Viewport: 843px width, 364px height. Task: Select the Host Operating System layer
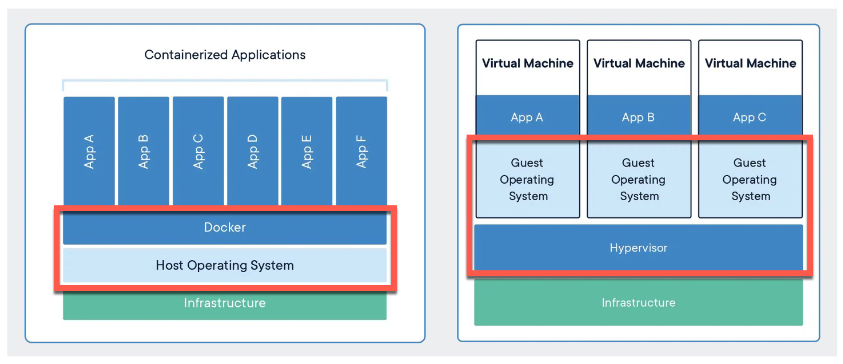coord(225,265)
